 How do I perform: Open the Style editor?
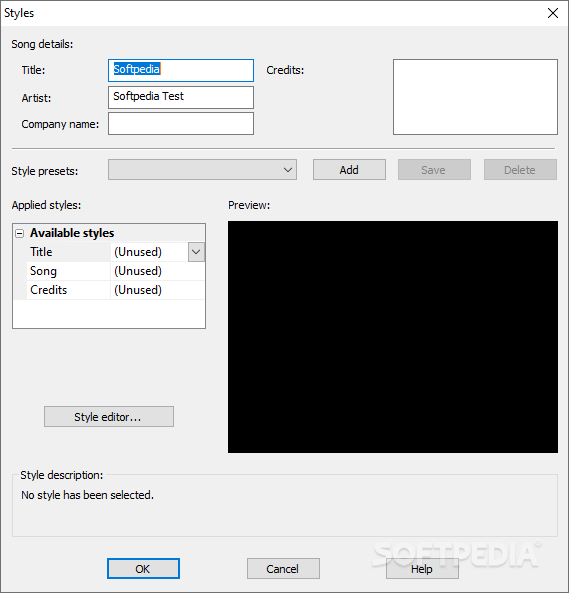pos(109,416)
